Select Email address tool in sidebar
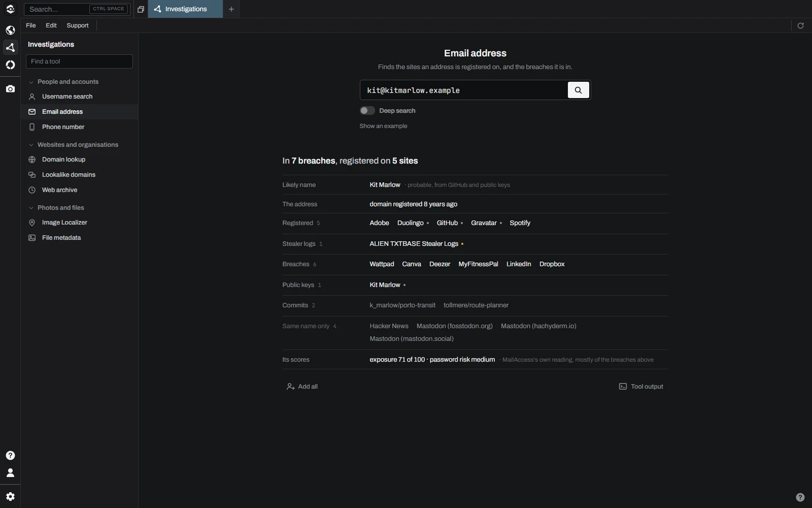The height and width of the screenshot is (508, 812). coord(79,112)
